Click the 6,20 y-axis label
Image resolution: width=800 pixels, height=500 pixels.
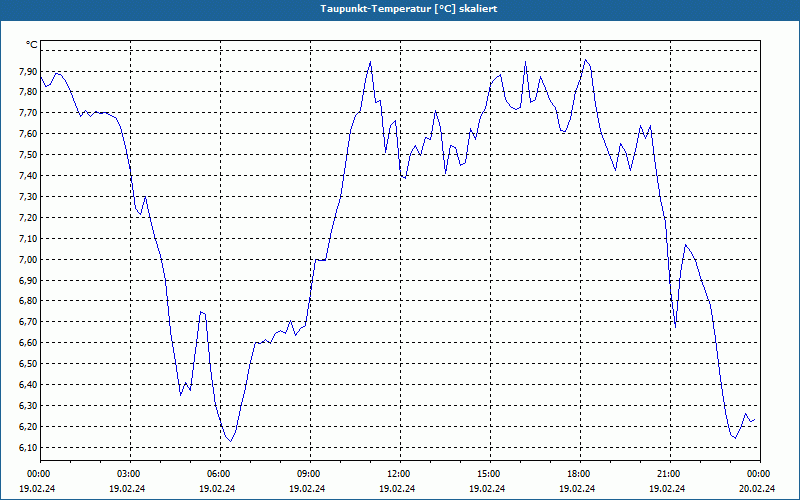click(28, 427)
